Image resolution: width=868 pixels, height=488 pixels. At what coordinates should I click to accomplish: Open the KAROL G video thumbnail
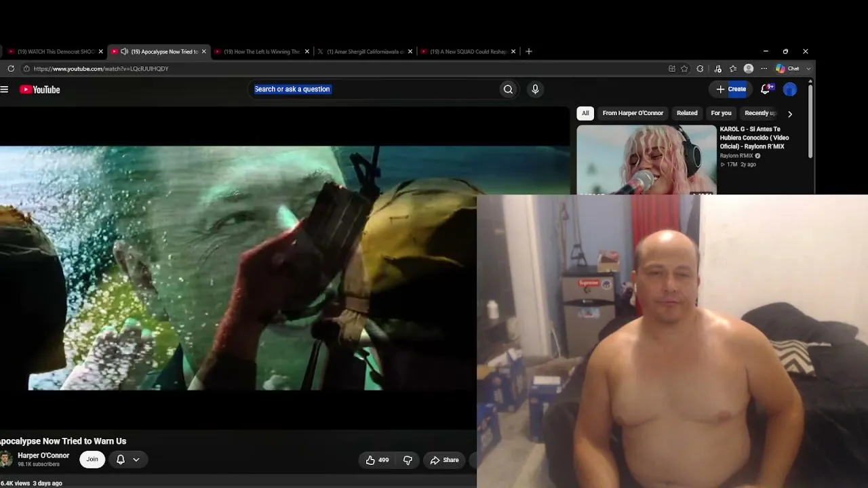click(x=646, y=160)
